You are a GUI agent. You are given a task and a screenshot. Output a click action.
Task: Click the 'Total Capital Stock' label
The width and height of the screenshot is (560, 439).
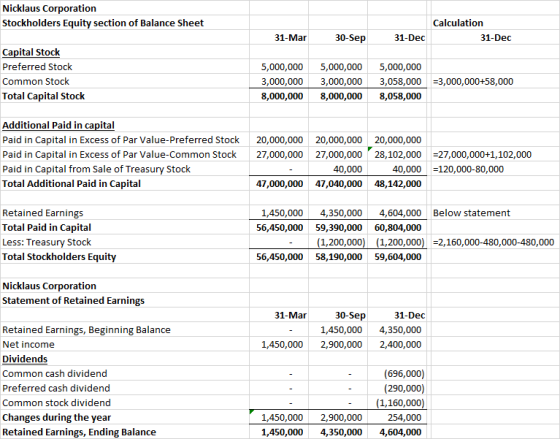pyautogui.click(x=43, y=96)
